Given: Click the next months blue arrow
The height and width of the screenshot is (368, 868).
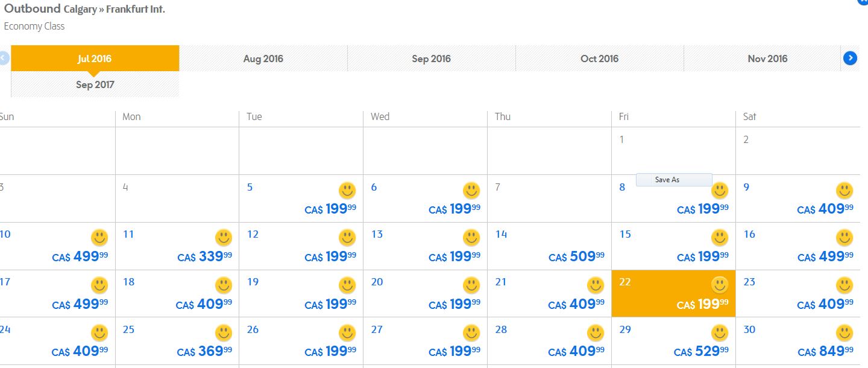Looking at the screenshot, I should pos(850,58).
